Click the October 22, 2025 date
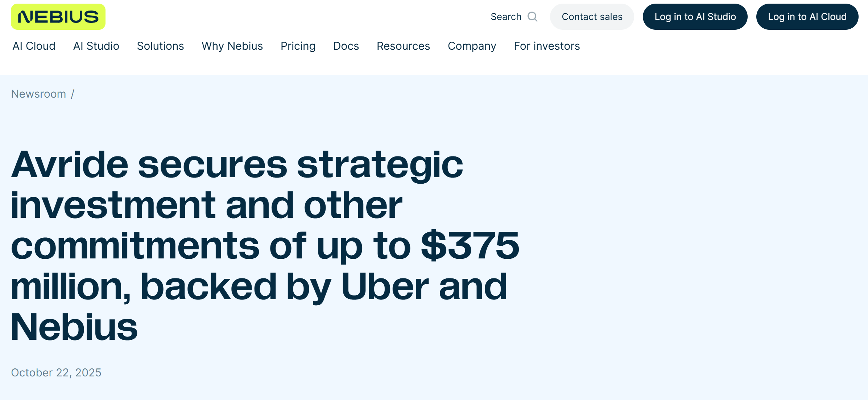The image size is (868, 400). tap(56, 373)
